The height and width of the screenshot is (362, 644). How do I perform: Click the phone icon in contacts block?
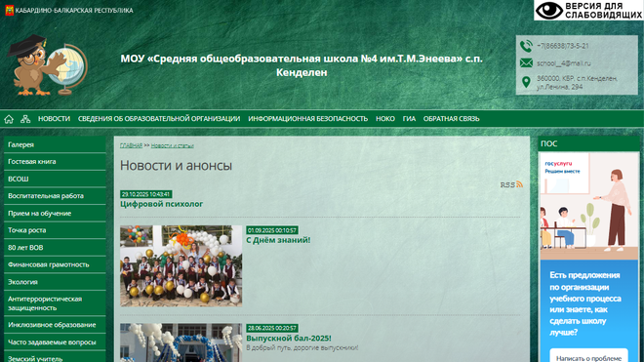pos(526,46)
